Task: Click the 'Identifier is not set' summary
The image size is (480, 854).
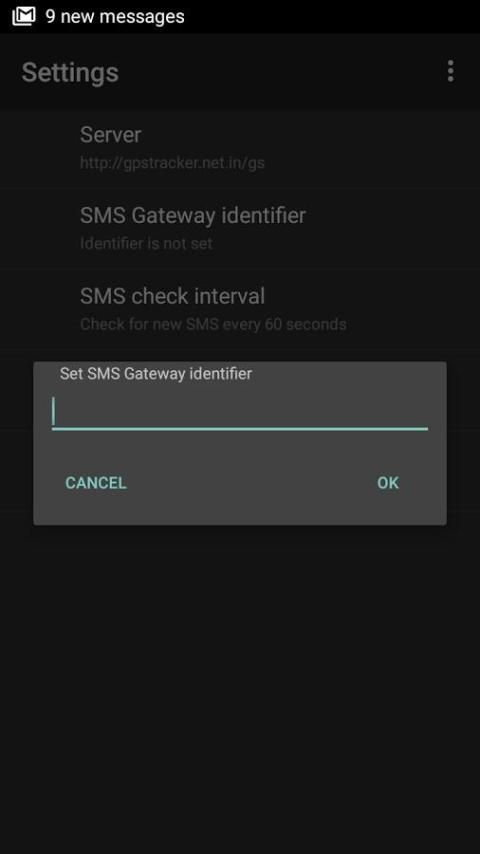Action: 146,243
